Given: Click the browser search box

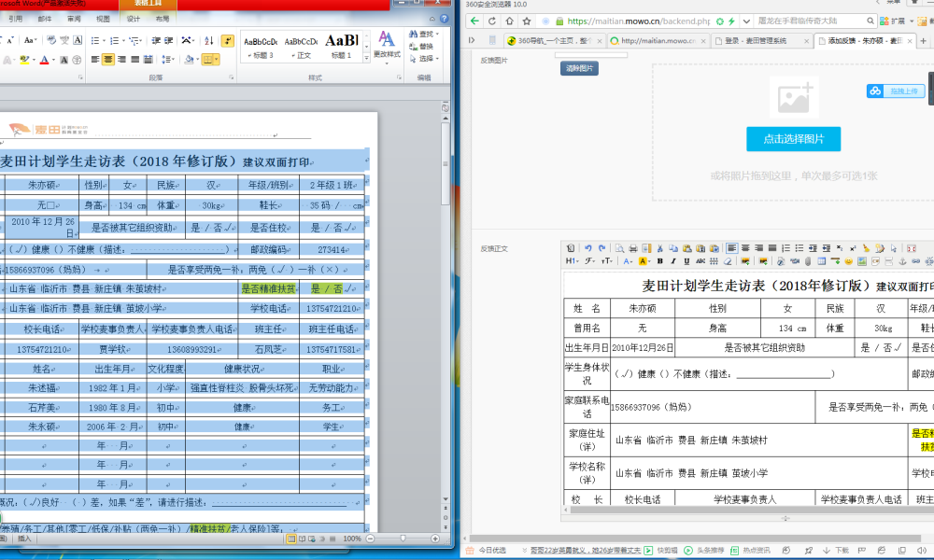Looking at the screenshot, I should pyautogui.click(x=810, y=21).
